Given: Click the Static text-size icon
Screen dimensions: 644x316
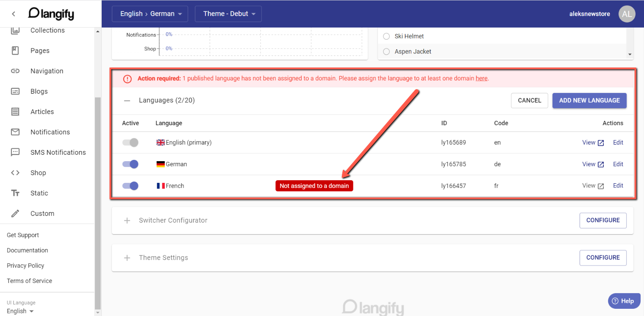Looking at the screenshot, I should point(15,193).
